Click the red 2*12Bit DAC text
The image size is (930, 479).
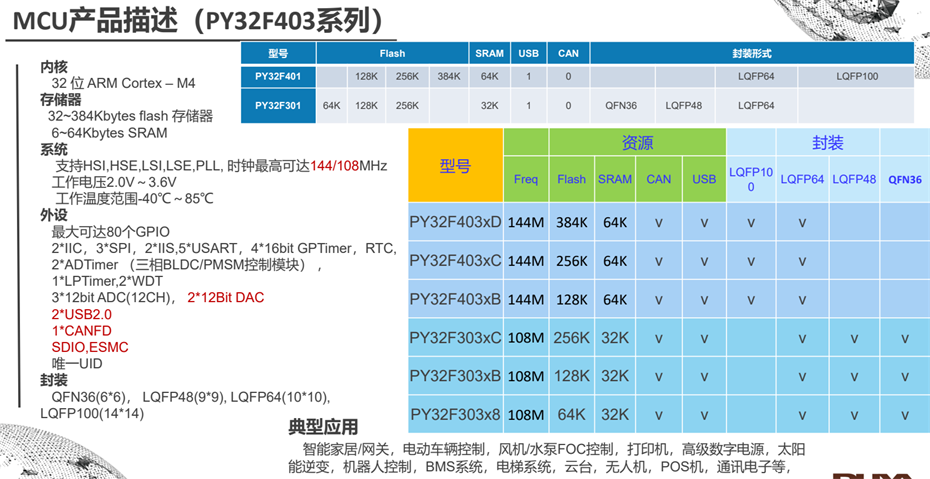pyautogui.click(x=225, y=298)
